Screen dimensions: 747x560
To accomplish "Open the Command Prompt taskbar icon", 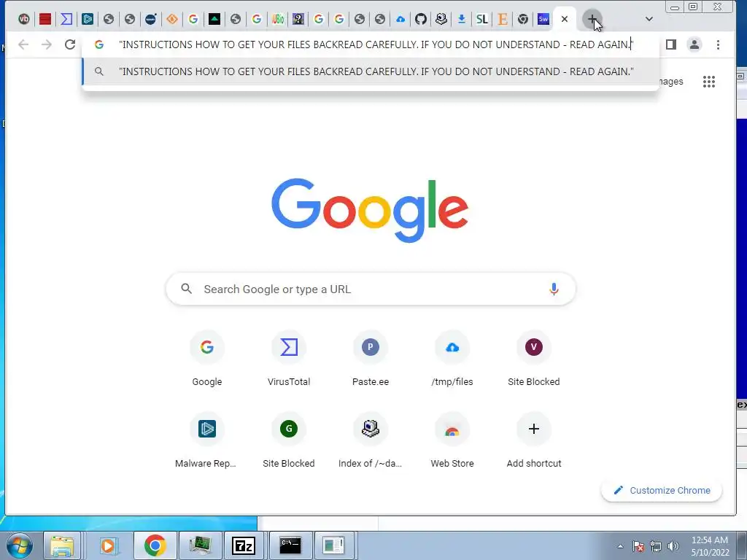I will click(x=290, y=545).
